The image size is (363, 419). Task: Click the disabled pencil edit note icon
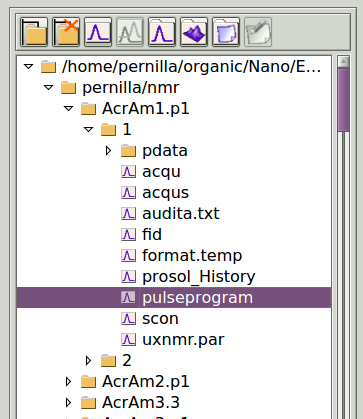pyautogui.click(x=258, y=32)
